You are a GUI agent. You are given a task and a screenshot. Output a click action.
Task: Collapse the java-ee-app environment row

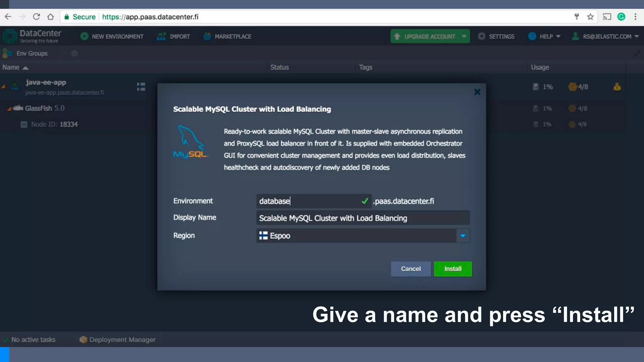3,86
